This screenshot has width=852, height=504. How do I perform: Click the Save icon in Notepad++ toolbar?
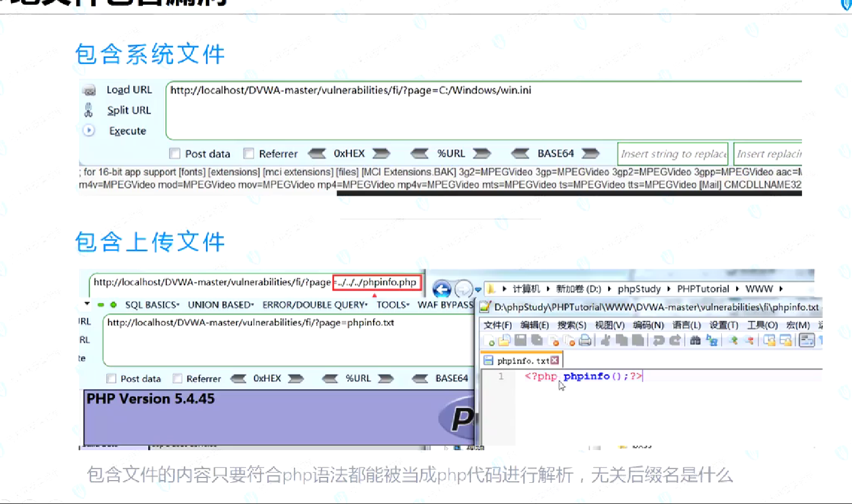click(520, 340)
